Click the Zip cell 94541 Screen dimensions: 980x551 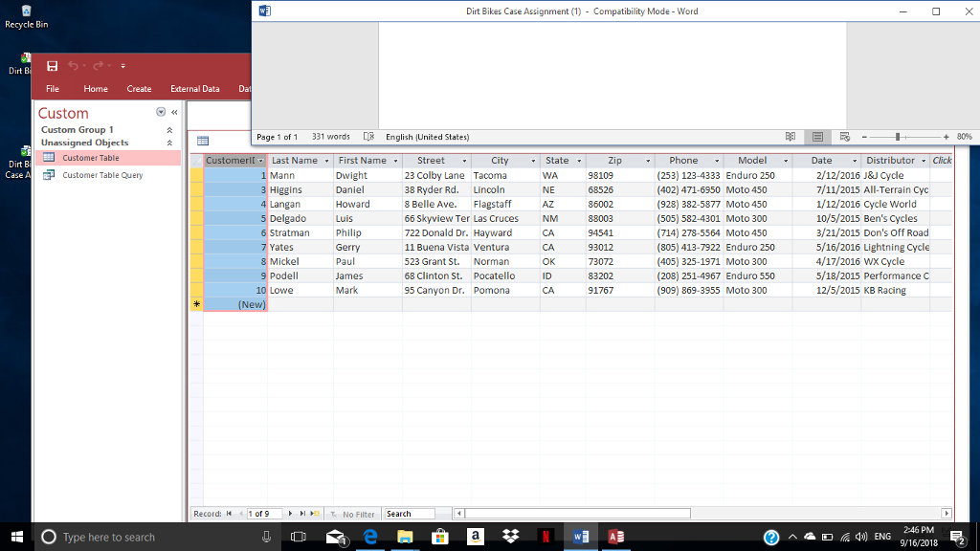(620, 233)
